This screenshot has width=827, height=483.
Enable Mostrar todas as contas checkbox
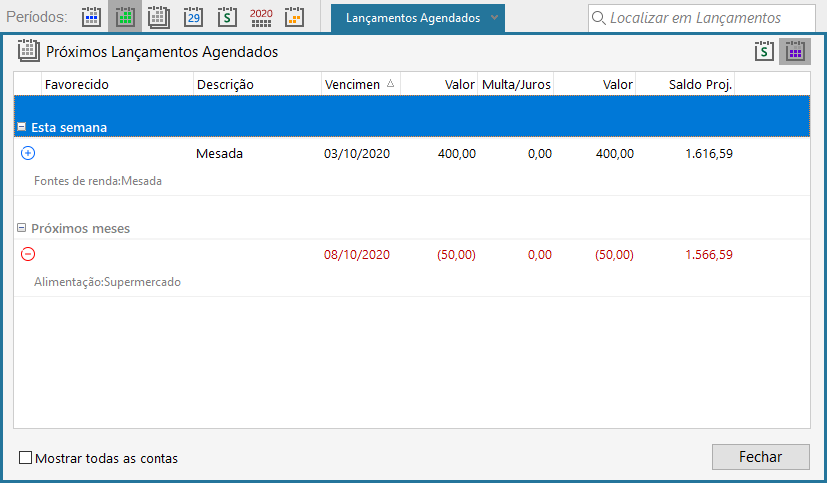tap(26, 459)
